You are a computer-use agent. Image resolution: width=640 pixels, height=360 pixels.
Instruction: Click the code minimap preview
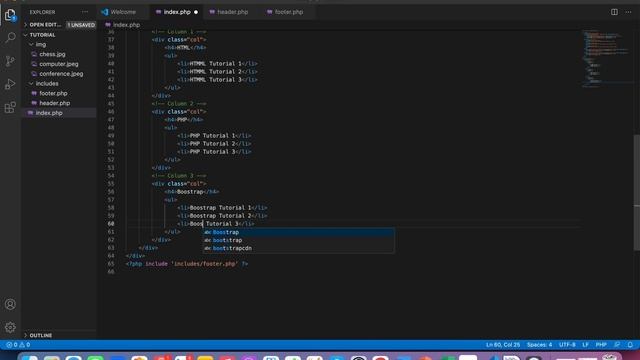606,59
